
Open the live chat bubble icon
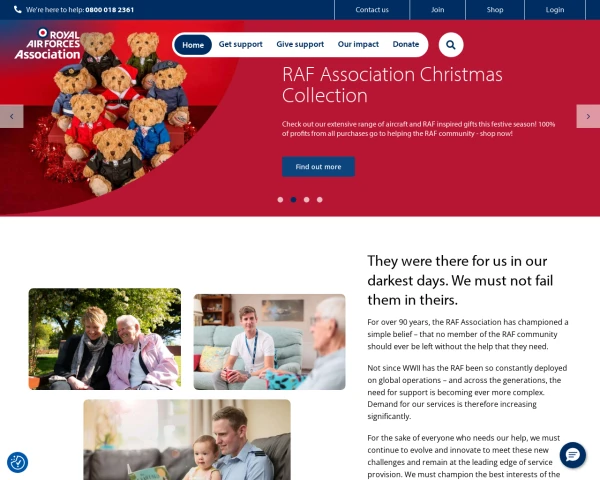point(572,455)
